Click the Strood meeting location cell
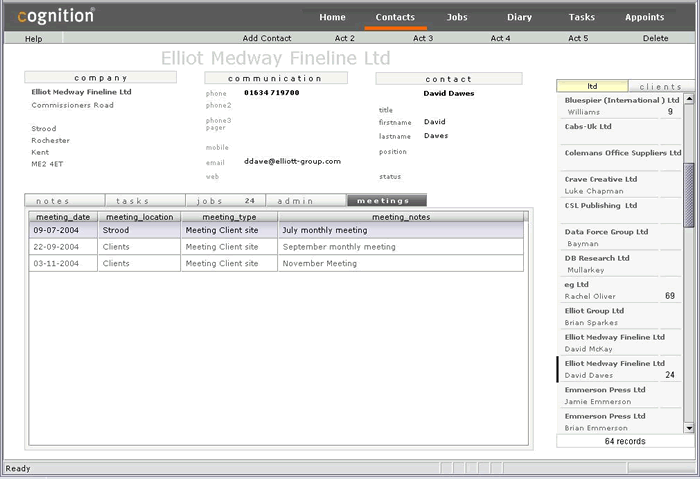Viewport: 700px width, 479px height. click(x=139, y=230)
